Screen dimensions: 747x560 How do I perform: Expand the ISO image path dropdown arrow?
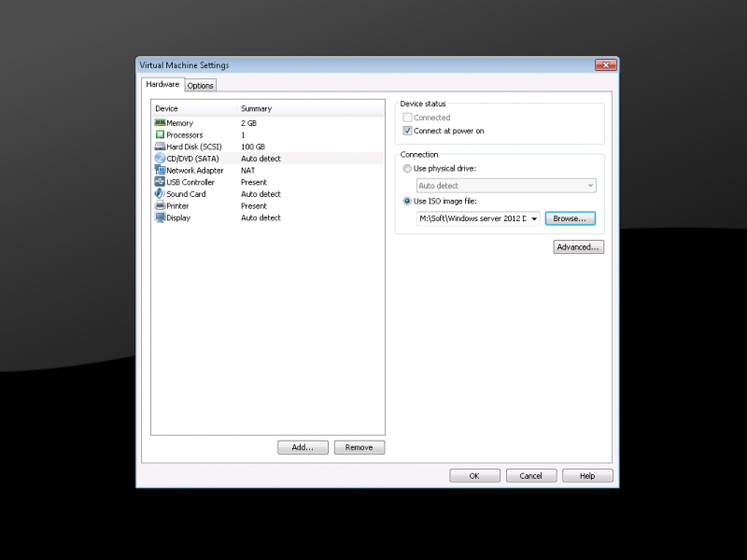point(534,218)
